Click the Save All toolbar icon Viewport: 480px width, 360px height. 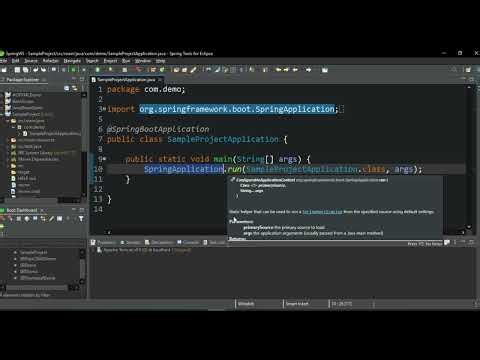click(25, 70)
